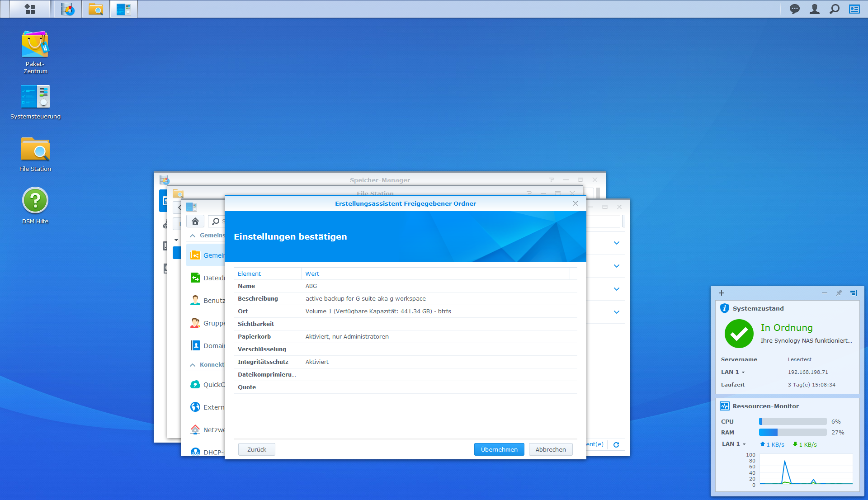
Task: Open the main menu grid icon
Action: pyautogui.click(x=30, y=9)
